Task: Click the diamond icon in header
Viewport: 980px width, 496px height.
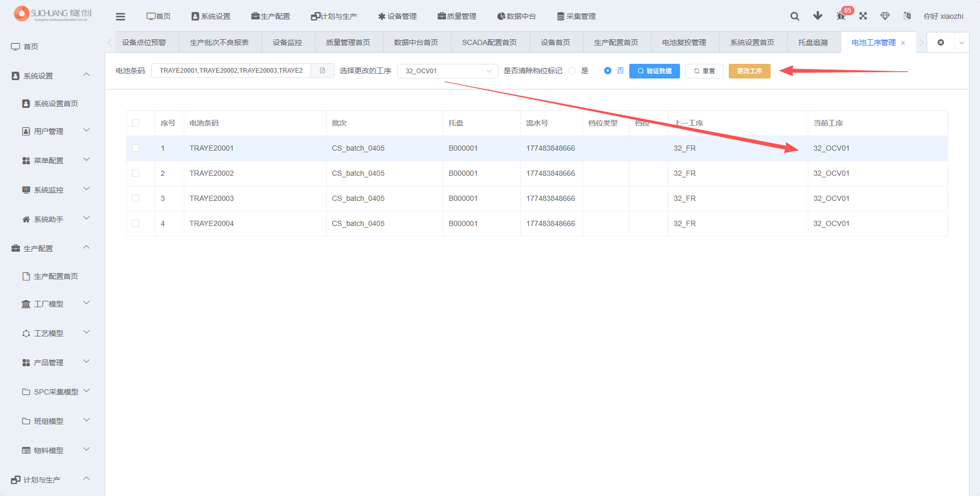Action: pos(885,16)
